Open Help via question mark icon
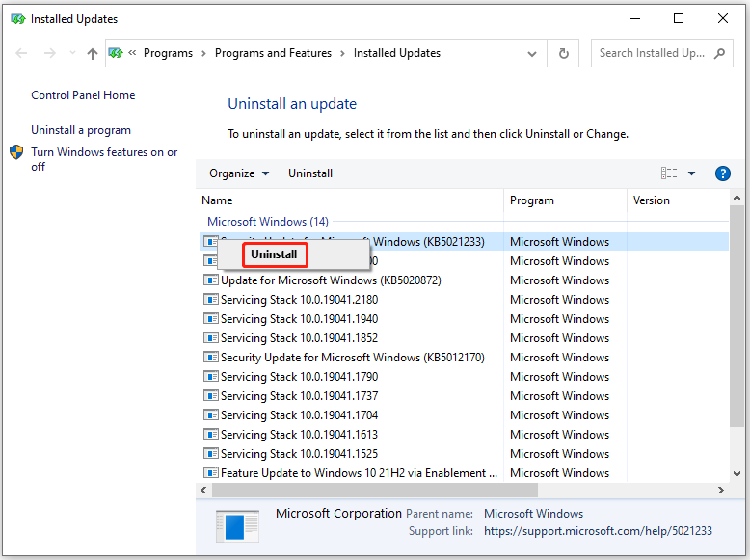750x560 pixels. click(722, 173)
